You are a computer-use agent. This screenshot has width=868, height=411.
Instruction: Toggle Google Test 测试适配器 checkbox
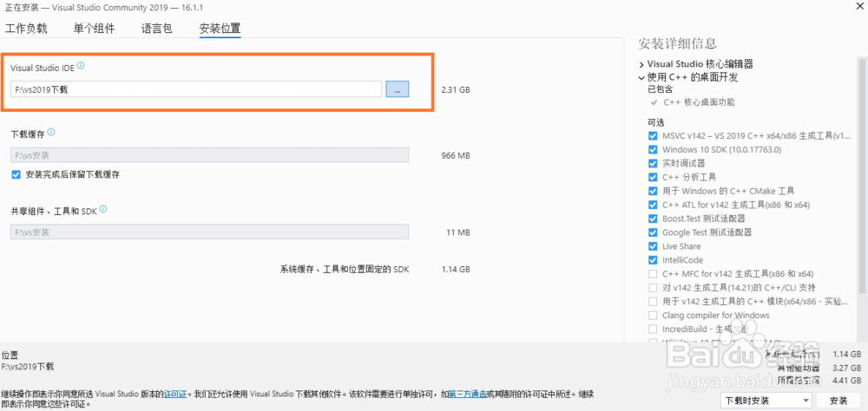pos(652,232)
